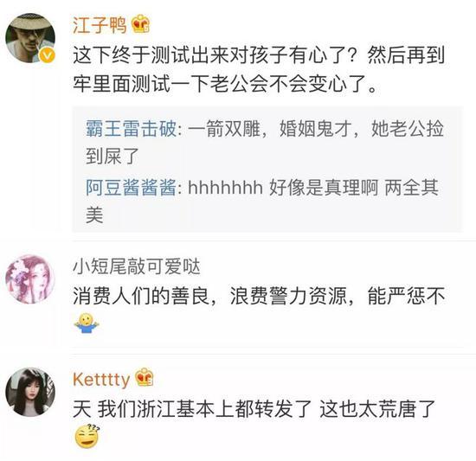Open Ketttty's profile avatar
This screenshot has height=461, width=476.
30,392
